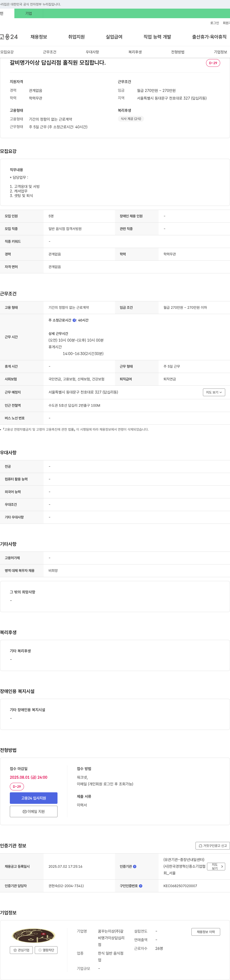Screen dimensions: 230x980
Task: Click arrow chevron in 인증기관 지도 보기
Action: [222, 866]
